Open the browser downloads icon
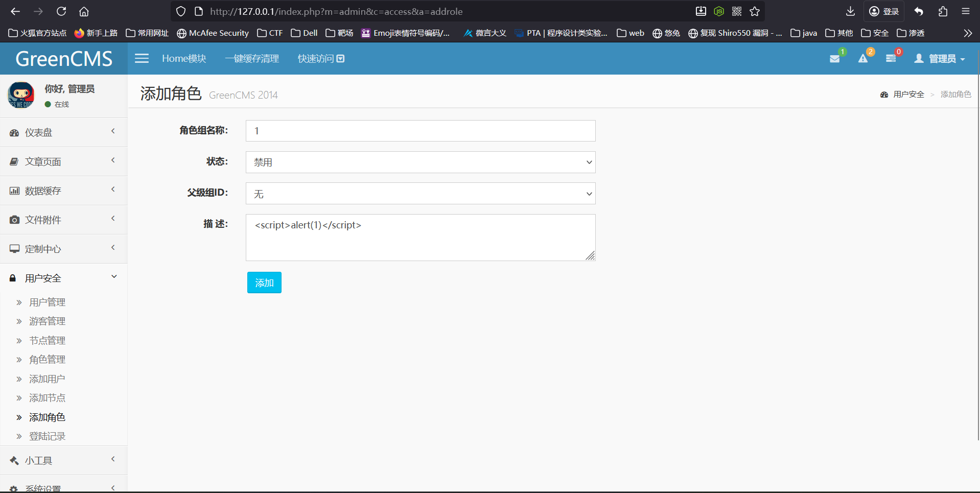Image resolution: width=980 pixels, height=493 pixels. coord(850,11)
